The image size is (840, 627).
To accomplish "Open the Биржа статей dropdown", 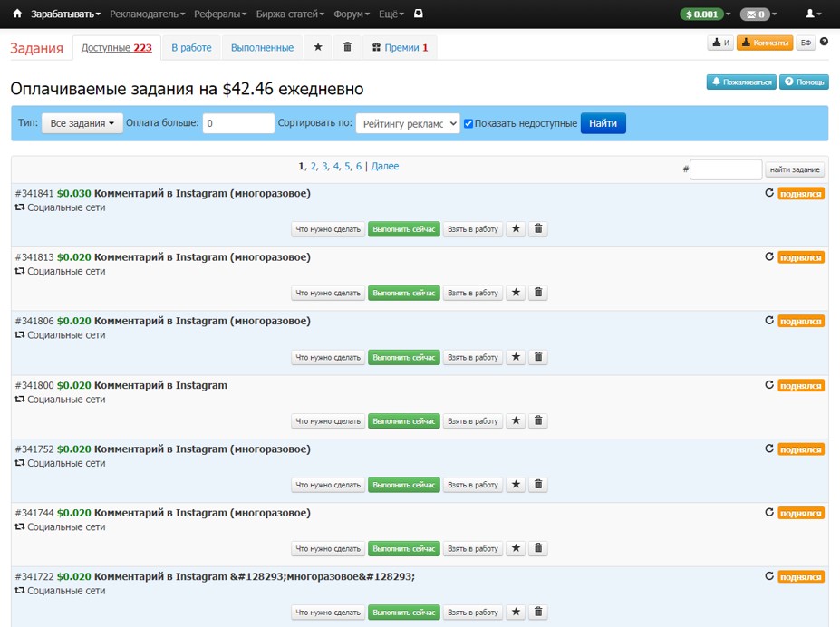I will point(290,14).
